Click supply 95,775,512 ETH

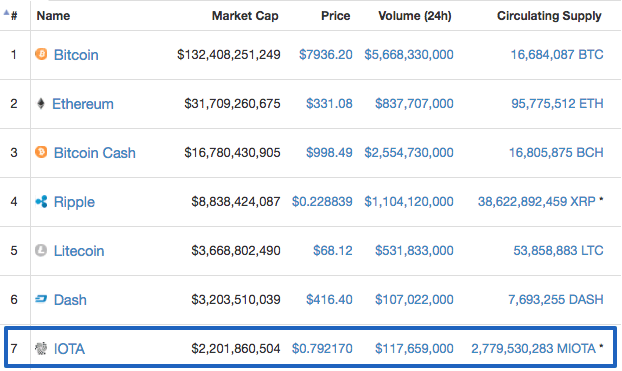pyautogui.click(x=557, y=104)
